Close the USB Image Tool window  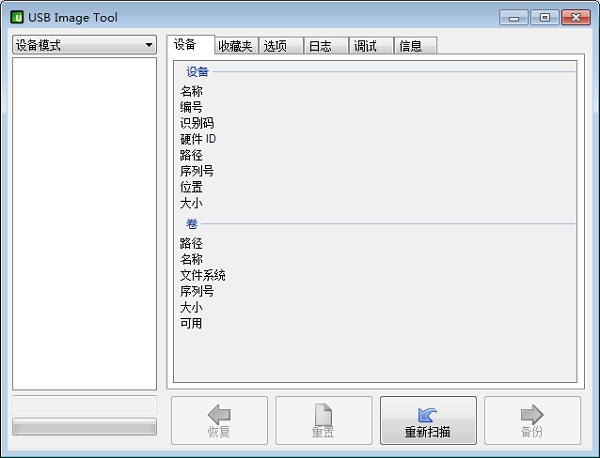[x=576, y=18]
